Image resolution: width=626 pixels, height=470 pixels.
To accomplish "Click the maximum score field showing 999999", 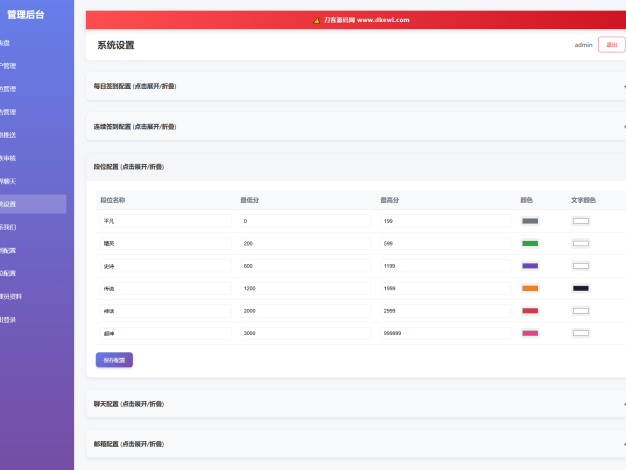I will pos(445,333).
